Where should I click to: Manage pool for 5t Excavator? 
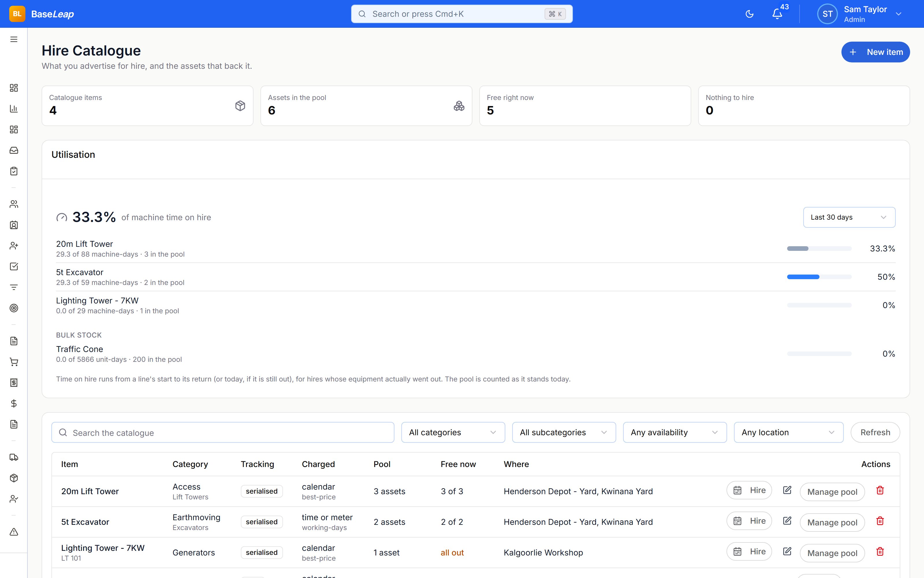pos(832,522)
